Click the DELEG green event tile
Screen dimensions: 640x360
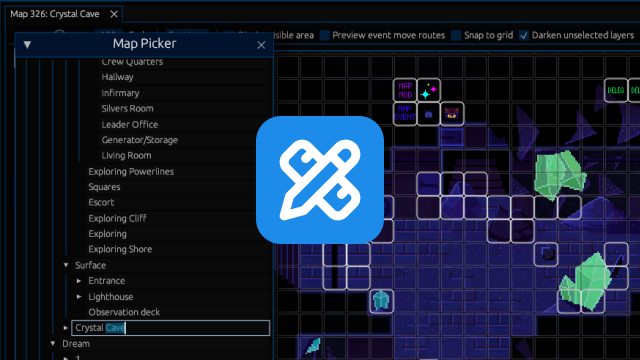click(x=616, y=90)
